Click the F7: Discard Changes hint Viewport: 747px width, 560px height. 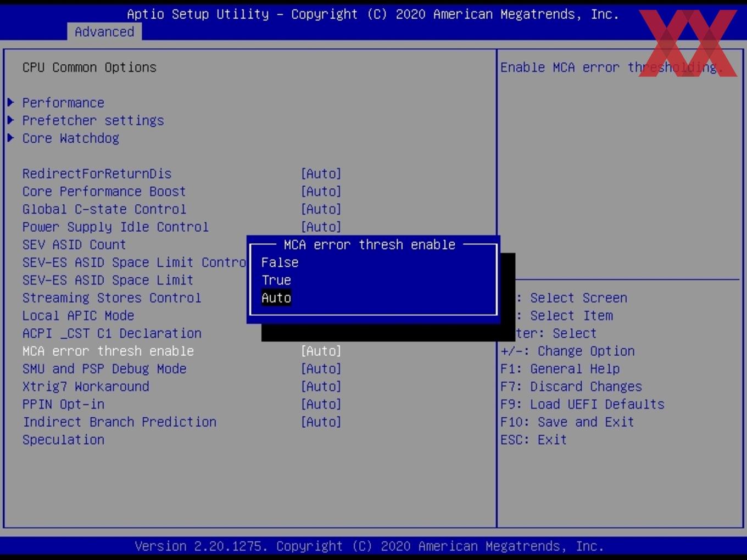click(571, 387)
